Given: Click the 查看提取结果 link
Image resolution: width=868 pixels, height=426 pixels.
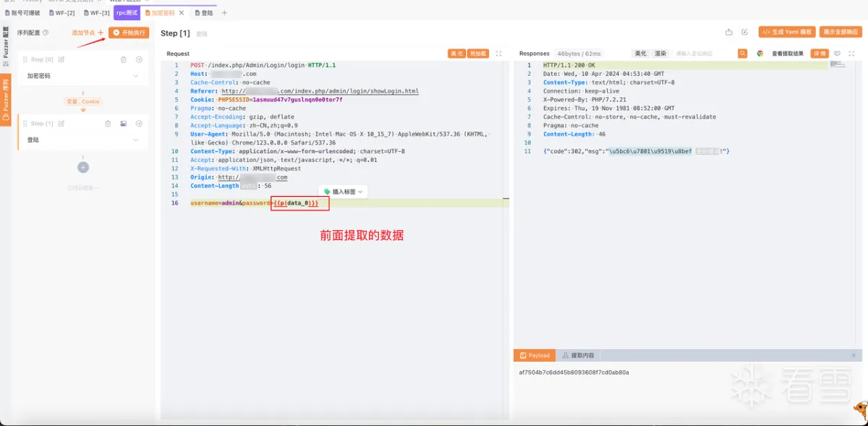Looking at the screenshot, I should point(788,54).
